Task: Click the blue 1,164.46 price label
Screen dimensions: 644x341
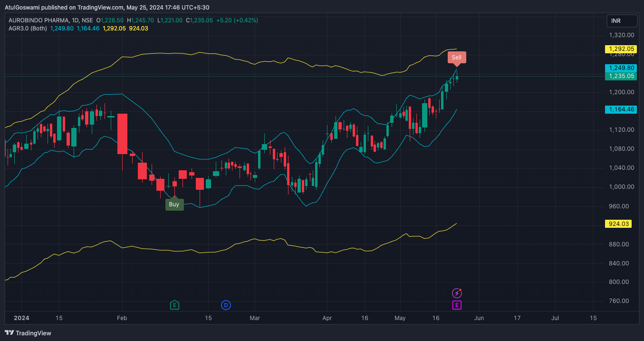Action: pos(620,109)
